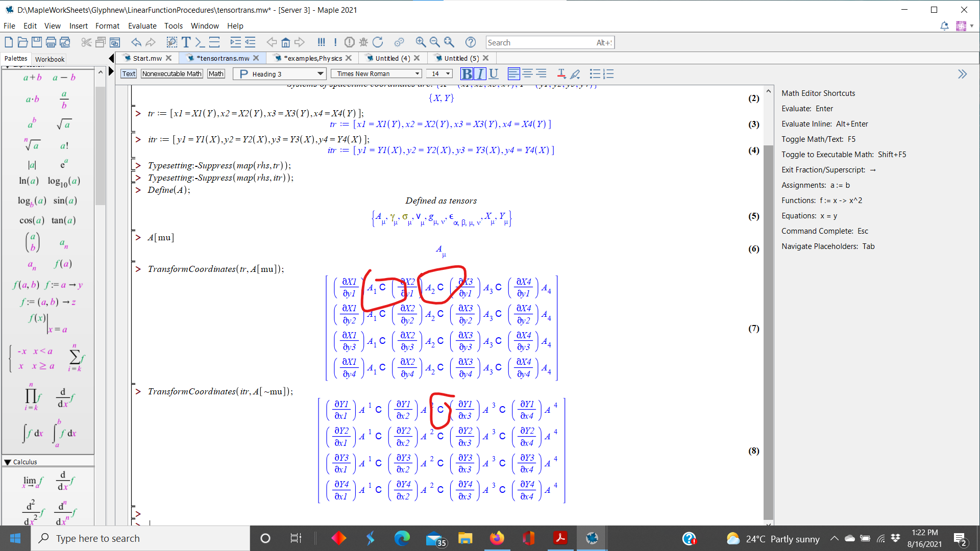
Task: Insert Maple prompt with >_ icon
Action: [x=200, y=42]
